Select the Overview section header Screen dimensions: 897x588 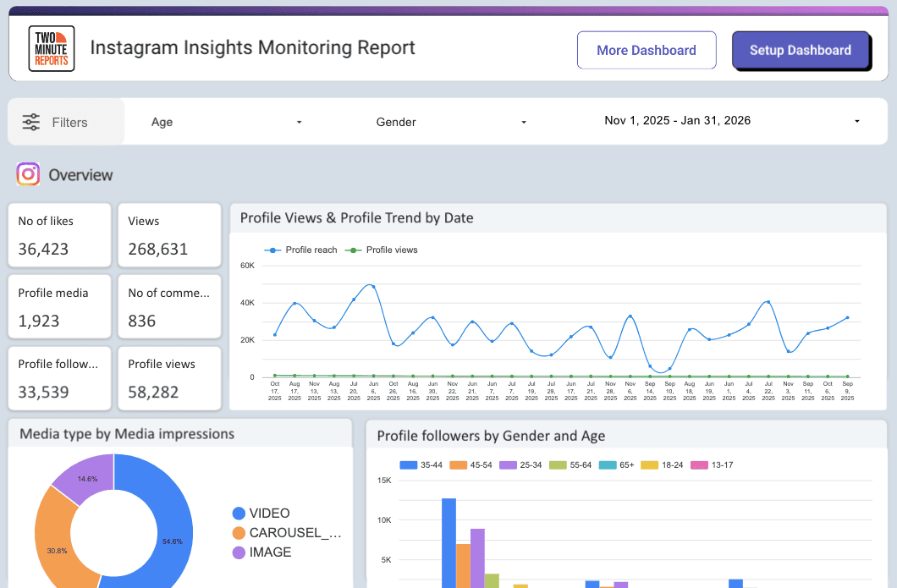tap(83, 174)
